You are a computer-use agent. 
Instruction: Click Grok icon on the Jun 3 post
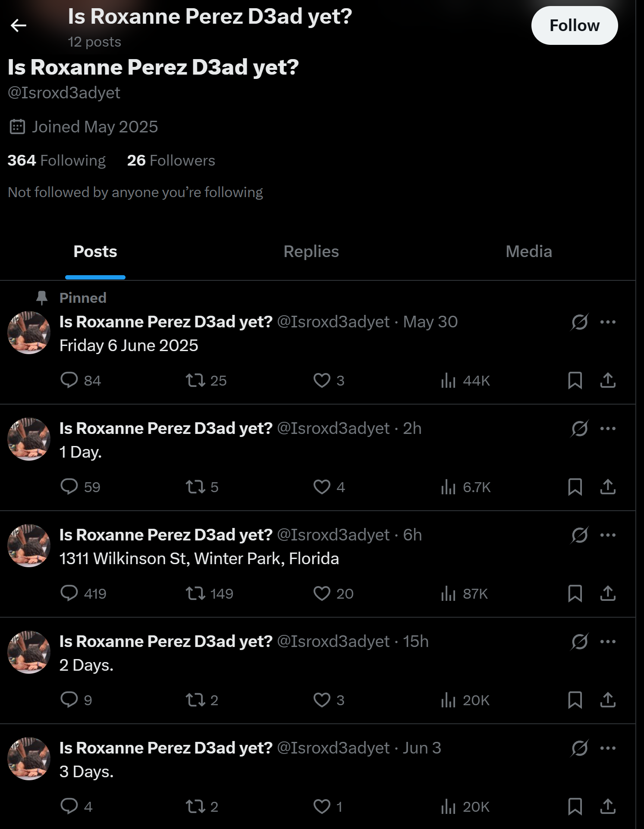[579, 748]
